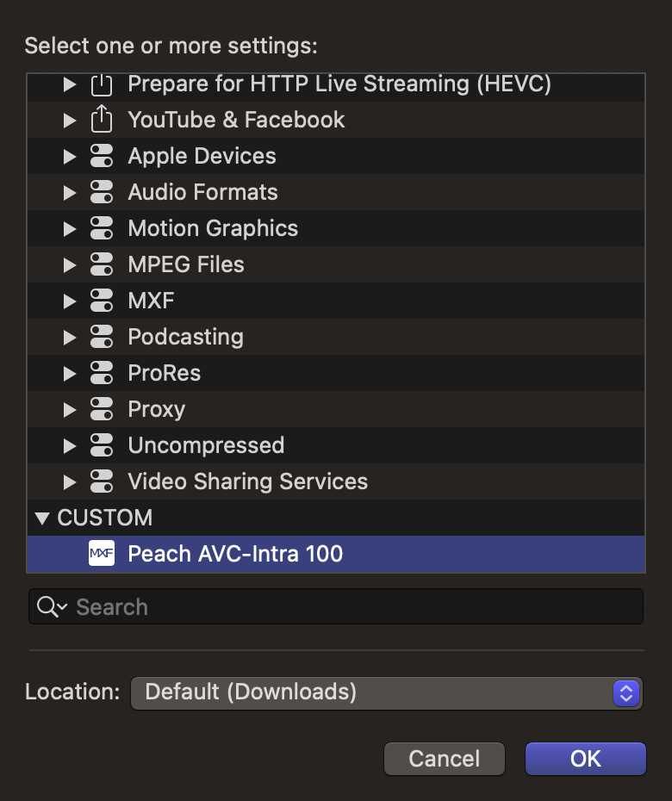The width and height of the screenshot is (672, 801).
Task: Expand the Podcasting group
Action: click(70, 338)
